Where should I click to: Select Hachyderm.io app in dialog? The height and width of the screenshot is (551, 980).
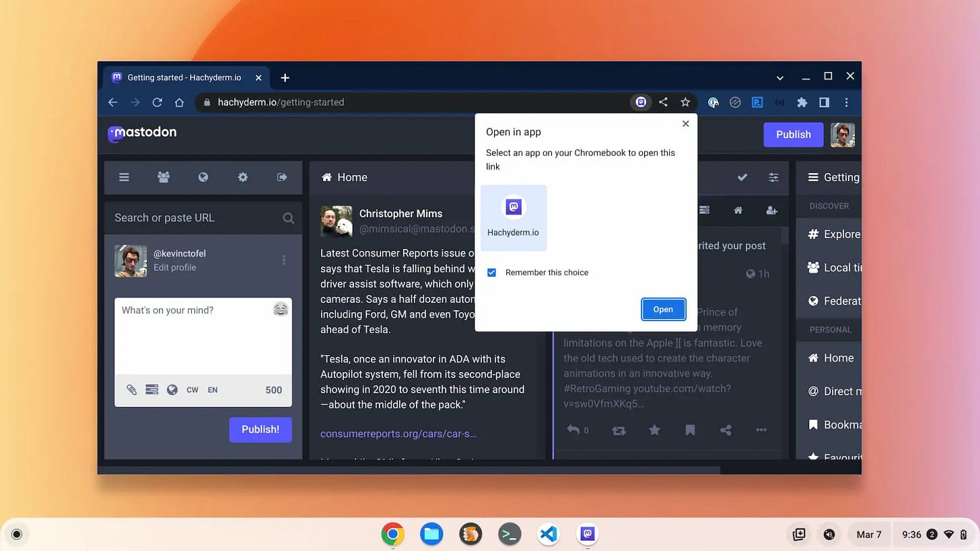point(514,218)
